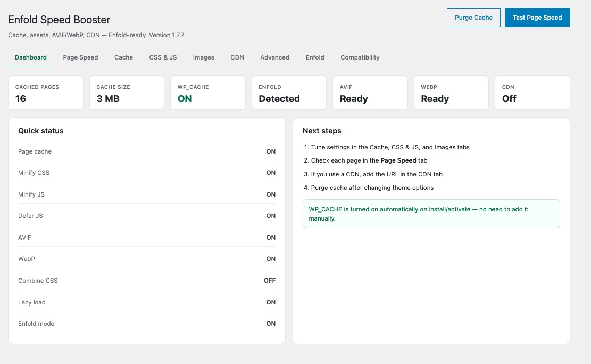Go to the Images tab
The width and height of the screenshot is (591, 364).
coord(204,57)
